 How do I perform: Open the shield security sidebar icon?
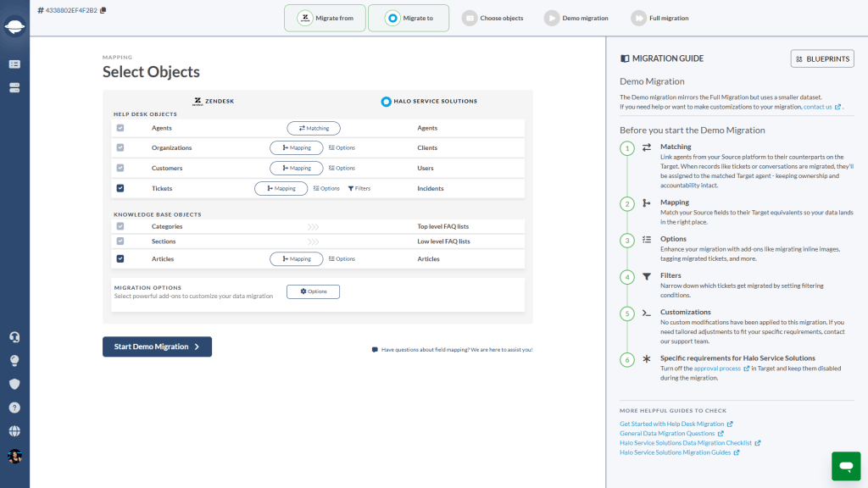pos(14,384)
